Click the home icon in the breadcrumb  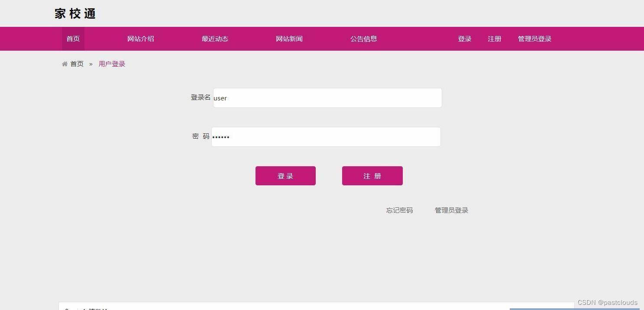(x=64, y=64)
